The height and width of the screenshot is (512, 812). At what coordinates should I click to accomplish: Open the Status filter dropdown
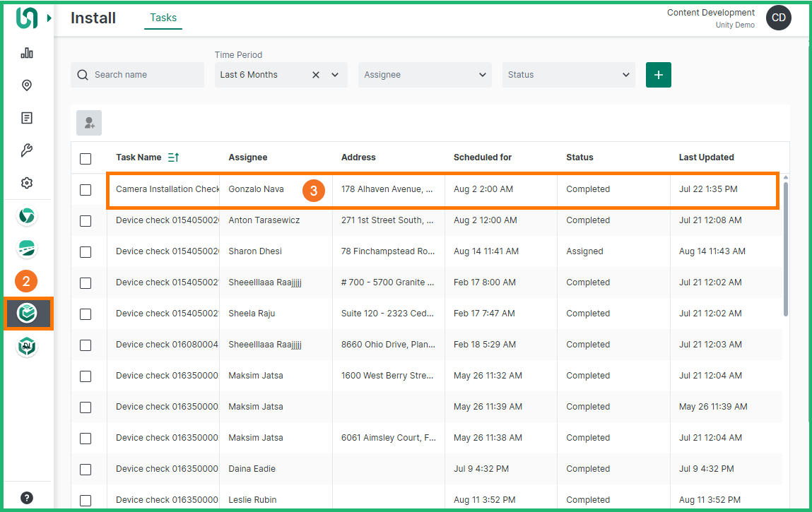568,75
